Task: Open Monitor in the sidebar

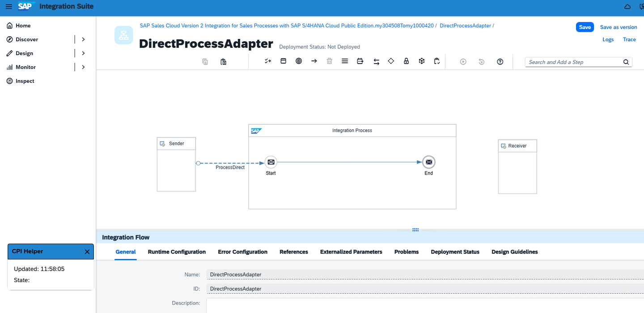Action: point(25,67)
